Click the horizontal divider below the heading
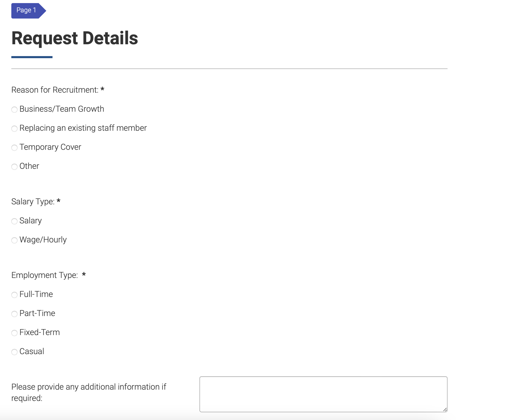 tap(229, 68)
